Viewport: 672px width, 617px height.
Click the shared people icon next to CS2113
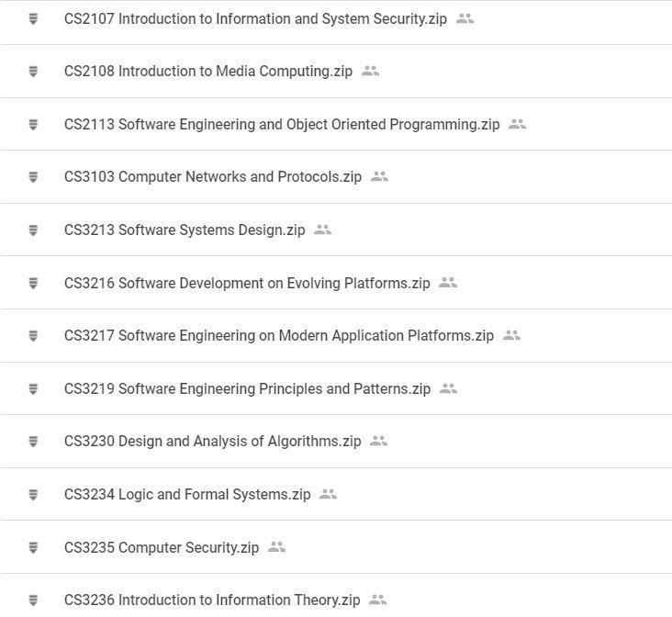[517, 124]
